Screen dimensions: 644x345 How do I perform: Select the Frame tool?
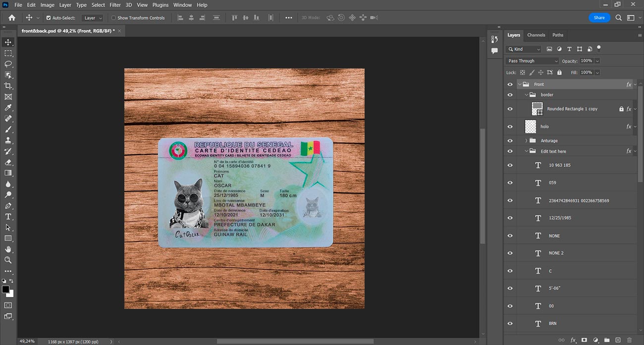click(8, 97)
